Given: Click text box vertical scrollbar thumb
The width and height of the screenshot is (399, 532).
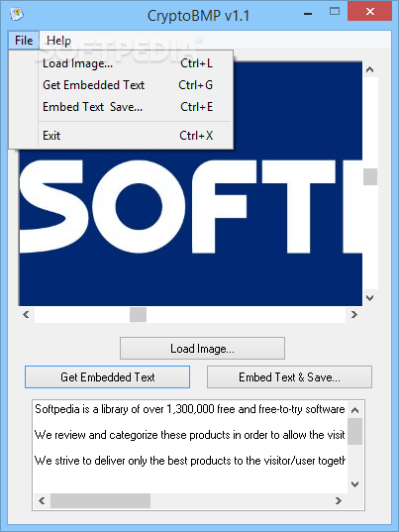Looking at the screenshot, I should (354, 431).
